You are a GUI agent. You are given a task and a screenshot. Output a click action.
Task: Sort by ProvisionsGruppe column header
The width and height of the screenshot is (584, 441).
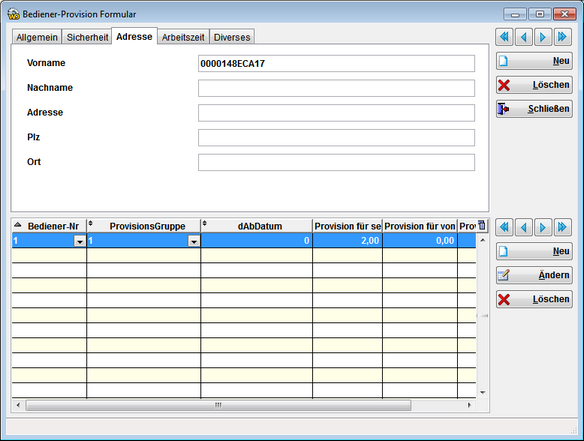pyautogui.click(x=144, y=226)
